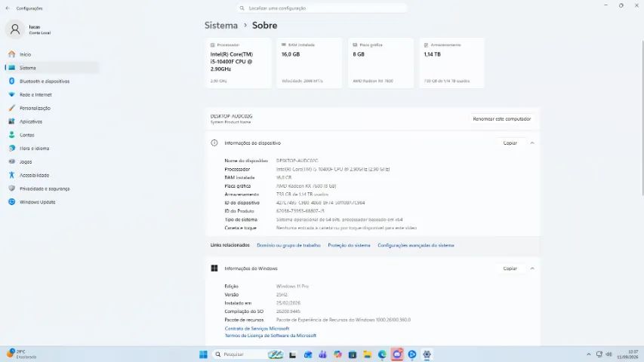Select the device name value DESKTOP-AUDC02G
The image size is (644, 362).
tap(297, 161)
